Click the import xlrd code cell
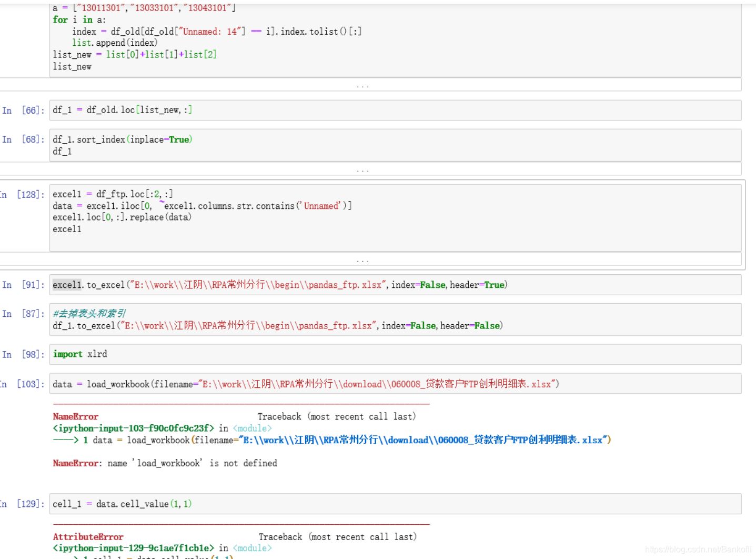Screen dimensions: 756x559 point(395,354)
